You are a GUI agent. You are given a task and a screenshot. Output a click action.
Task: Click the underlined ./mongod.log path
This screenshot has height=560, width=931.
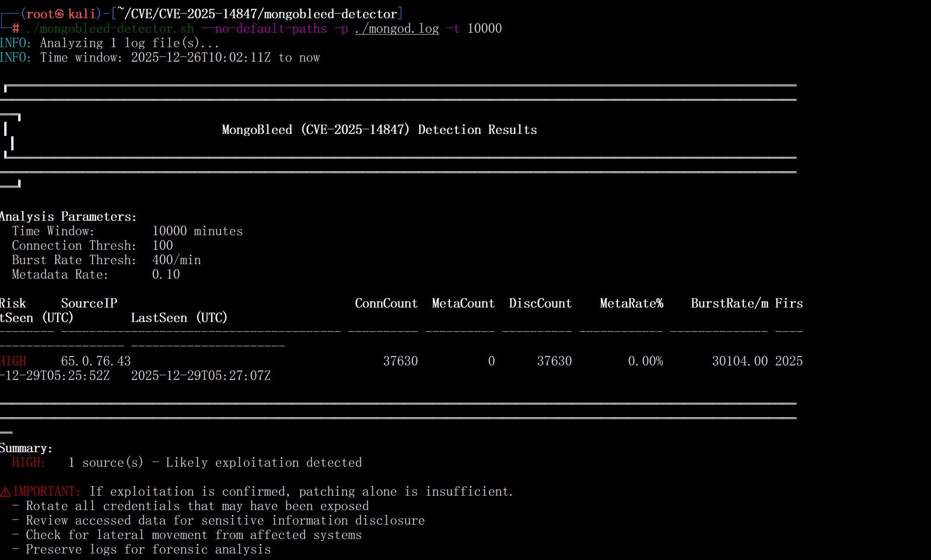coord(397,28)
